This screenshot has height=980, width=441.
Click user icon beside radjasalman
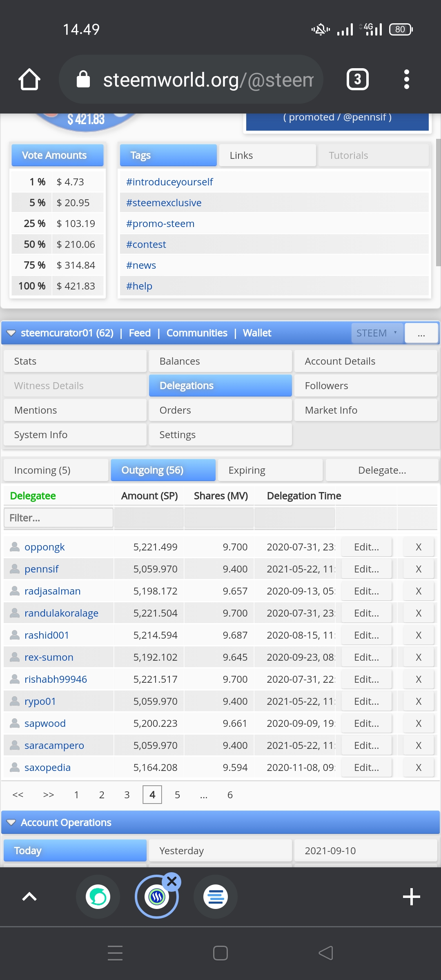tap(15, 591)
